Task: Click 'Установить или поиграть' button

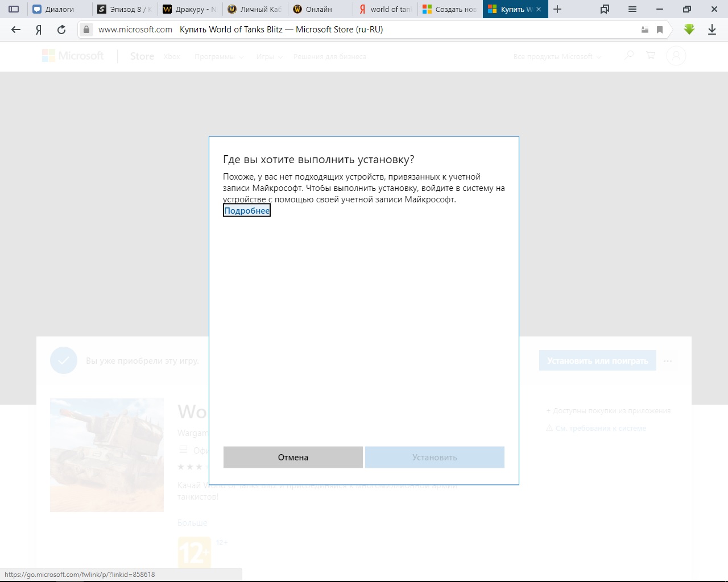Action: tap(598, 361)
